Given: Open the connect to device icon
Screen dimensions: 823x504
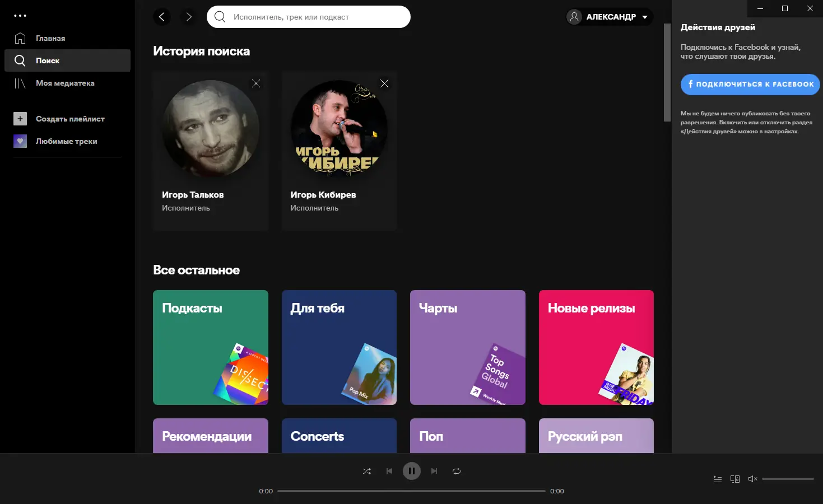Looking at the screenshot, I should click(x=735, y=479).
